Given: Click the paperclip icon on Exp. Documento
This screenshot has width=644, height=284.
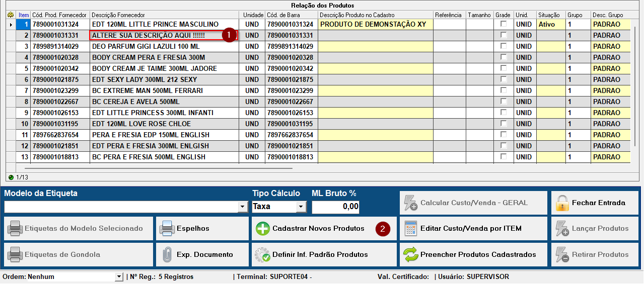Looking at the screenshot, I should click(167, 255).
